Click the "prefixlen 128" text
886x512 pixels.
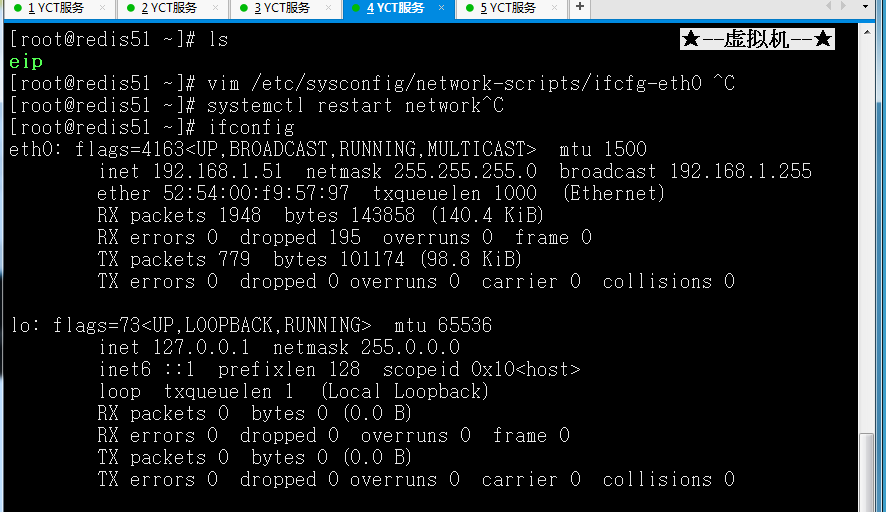(289, 370)
